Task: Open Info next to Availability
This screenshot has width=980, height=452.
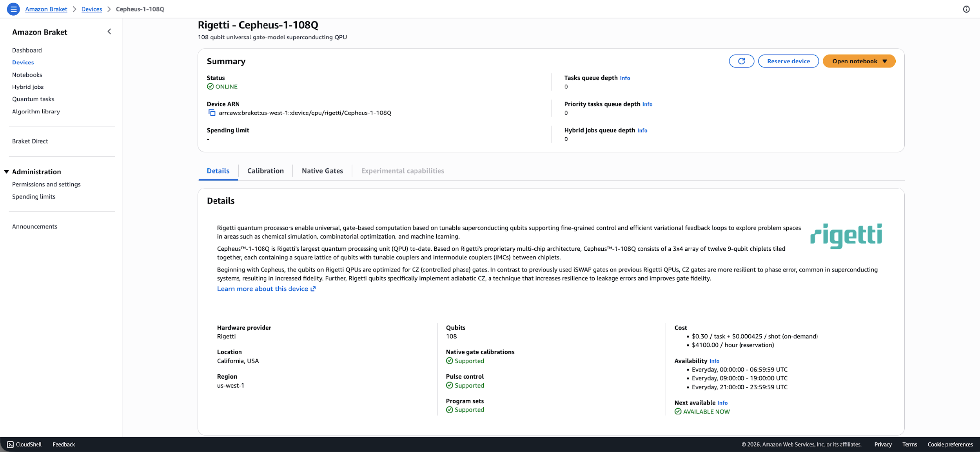Action: point(714,361)
